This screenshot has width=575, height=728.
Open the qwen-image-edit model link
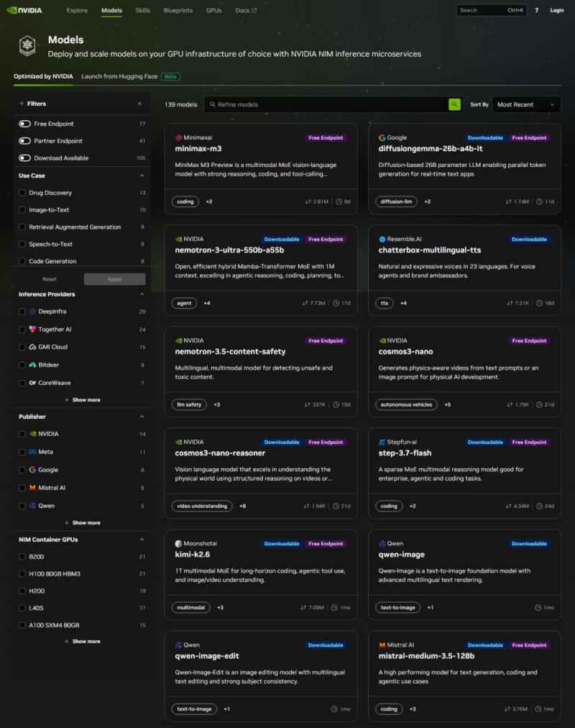(x=207, y=656)
